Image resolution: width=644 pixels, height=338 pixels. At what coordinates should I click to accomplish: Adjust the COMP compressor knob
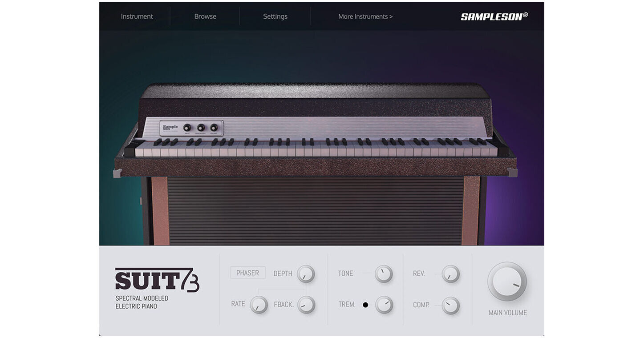pyautogui.click(x=450, y=306)
